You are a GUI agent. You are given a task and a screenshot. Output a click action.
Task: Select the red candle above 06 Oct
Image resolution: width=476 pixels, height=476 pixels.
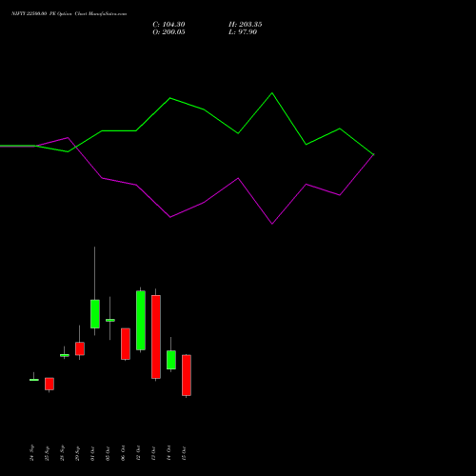[x=126, y=344]
